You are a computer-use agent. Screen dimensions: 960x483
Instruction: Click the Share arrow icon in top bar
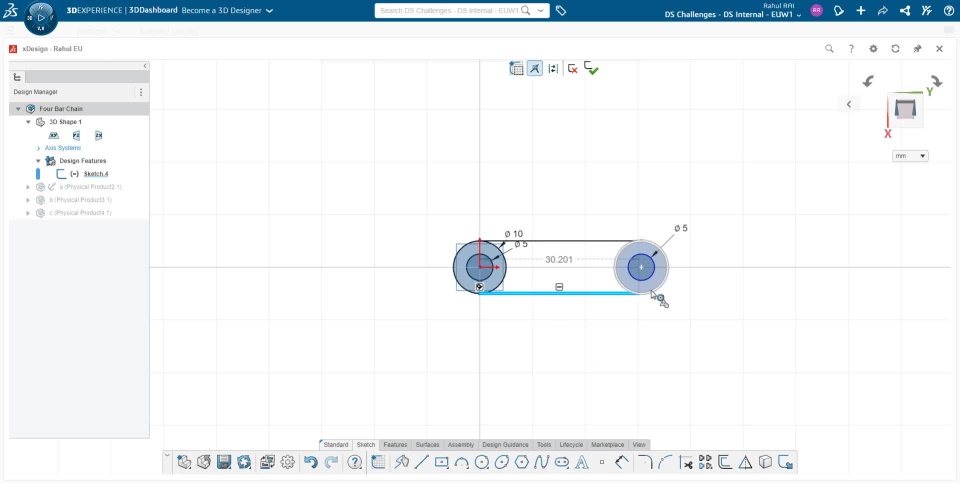point(883,10)
